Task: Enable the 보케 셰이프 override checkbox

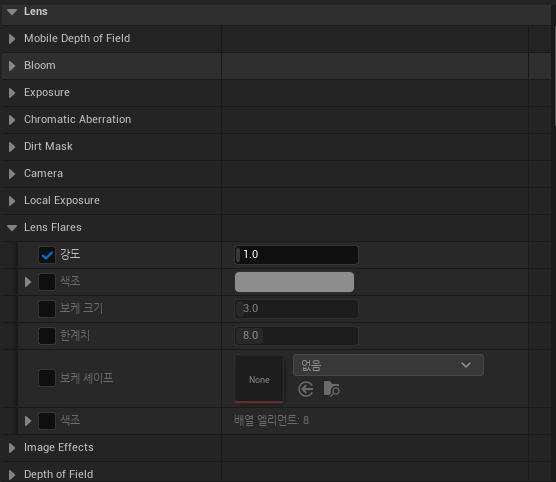Action: (47, 378)
